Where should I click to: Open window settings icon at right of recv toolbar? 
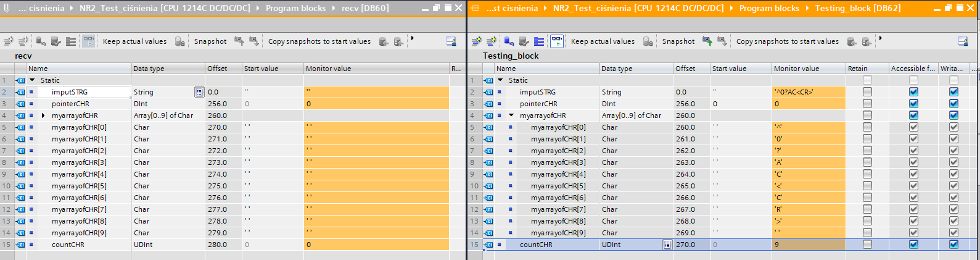tap(451, 41)
